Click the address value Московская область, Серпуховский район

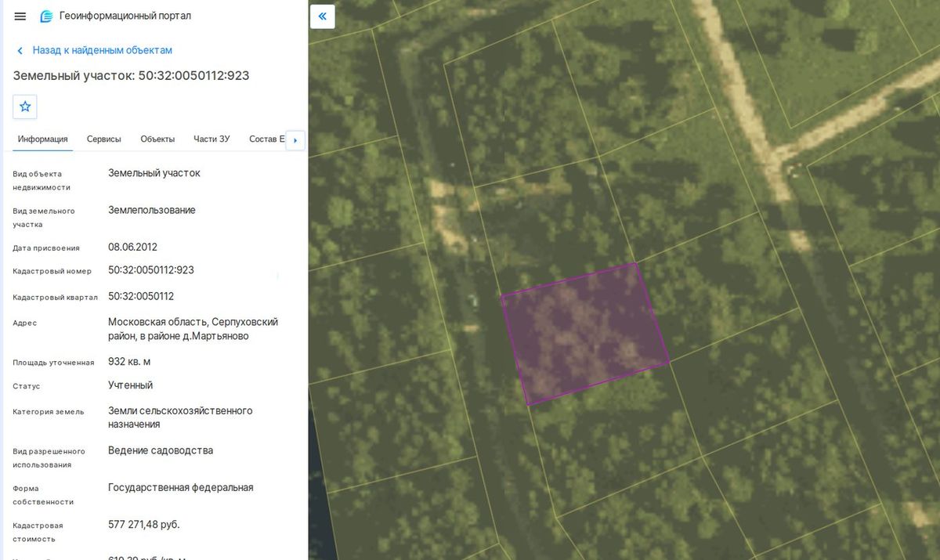point(193,329)
